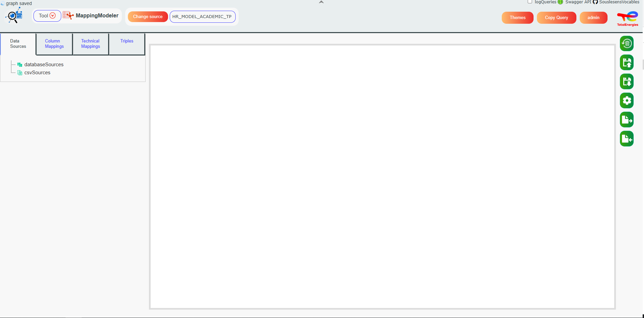The width and height of the screenshot is (644, 318).
Task: Click the TotalEnergies logo
Action: [628, 19]
